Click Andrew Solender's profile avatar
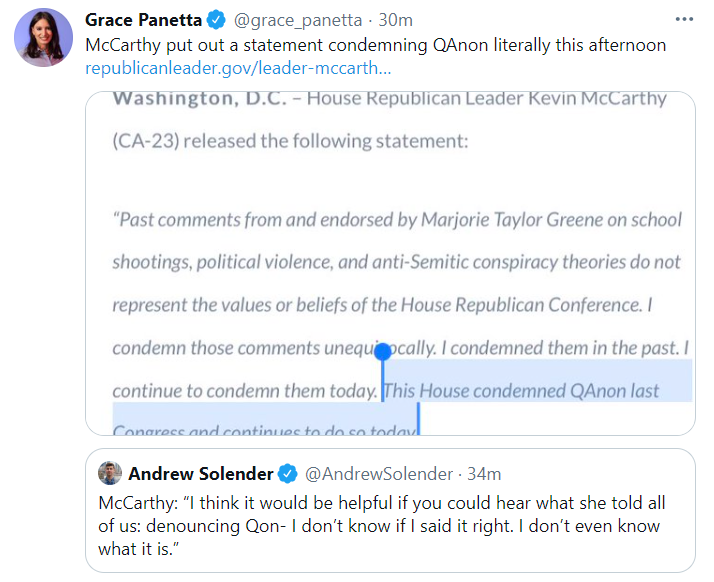The width and height of the screenshot is (714, 582). tap(110, 473)
